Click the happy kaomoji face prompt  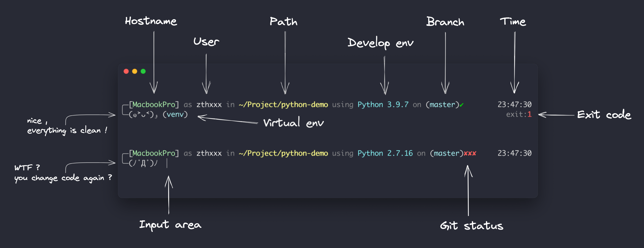(x=143, y=114)
